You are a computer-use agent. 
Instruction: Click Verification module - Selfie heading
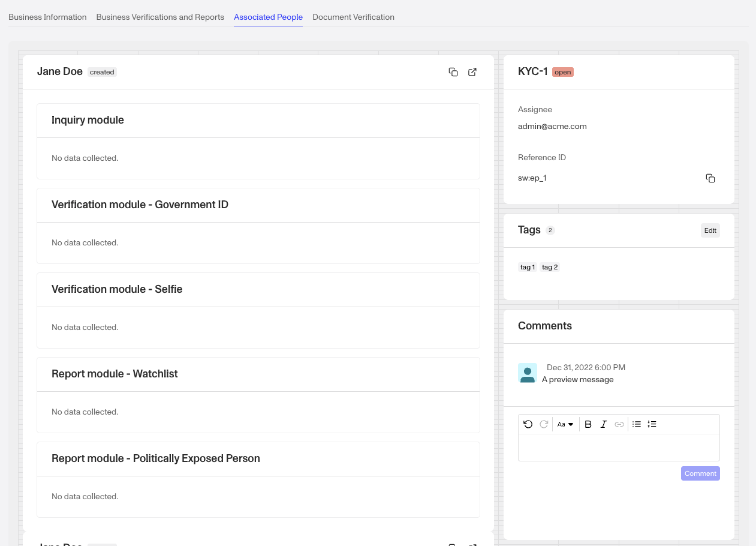[x=117, y=289]
